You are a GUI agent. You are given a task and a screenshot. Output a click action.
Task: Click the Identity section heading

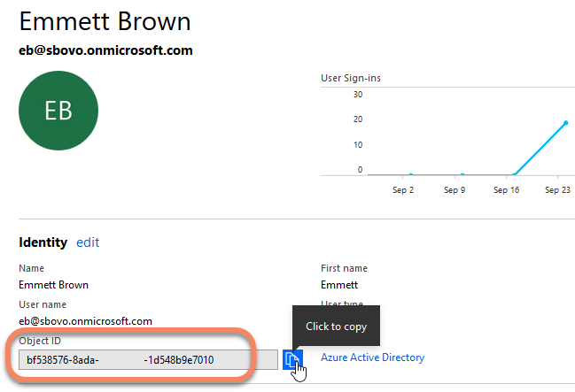pos(43,242)
